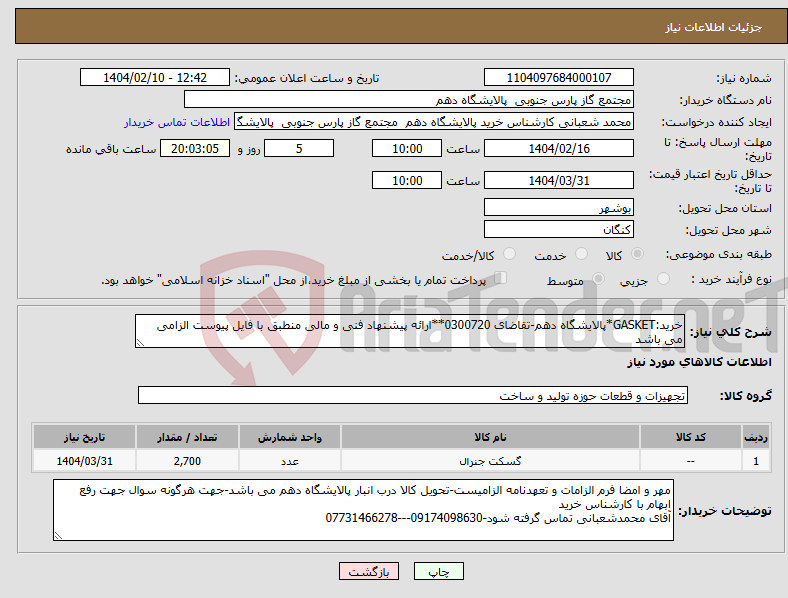The image size is (788, 598).
Task: Click the general description GASKET text area
Action: tap(410, 331)
